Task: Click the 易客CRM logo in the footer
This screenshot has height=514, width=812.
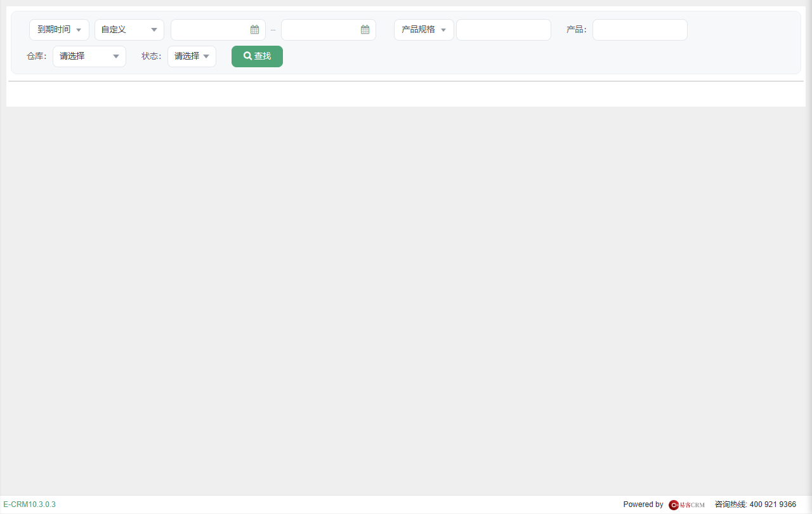Action: (686, 504)
